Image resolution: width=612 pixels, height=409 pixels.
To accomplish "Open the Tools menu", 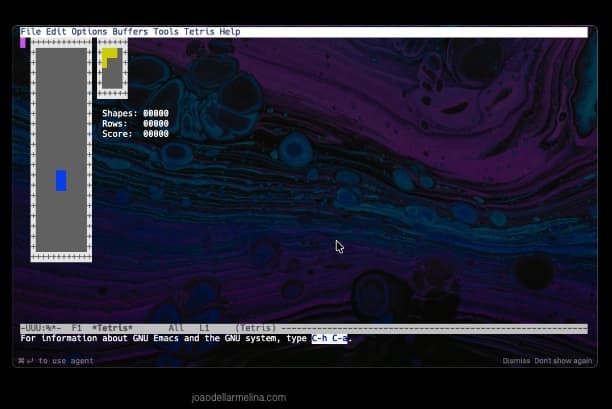I will click(166, 32).
